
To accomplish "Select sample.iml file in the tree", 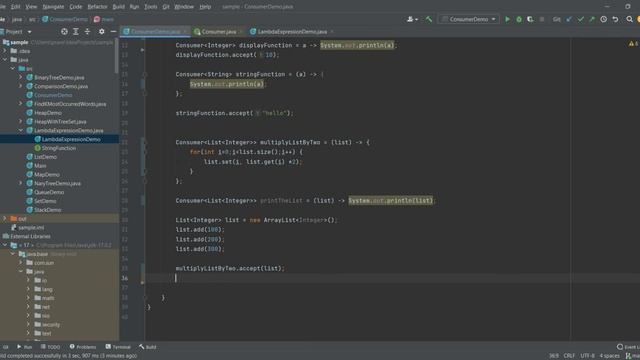I will pos(31,228).
